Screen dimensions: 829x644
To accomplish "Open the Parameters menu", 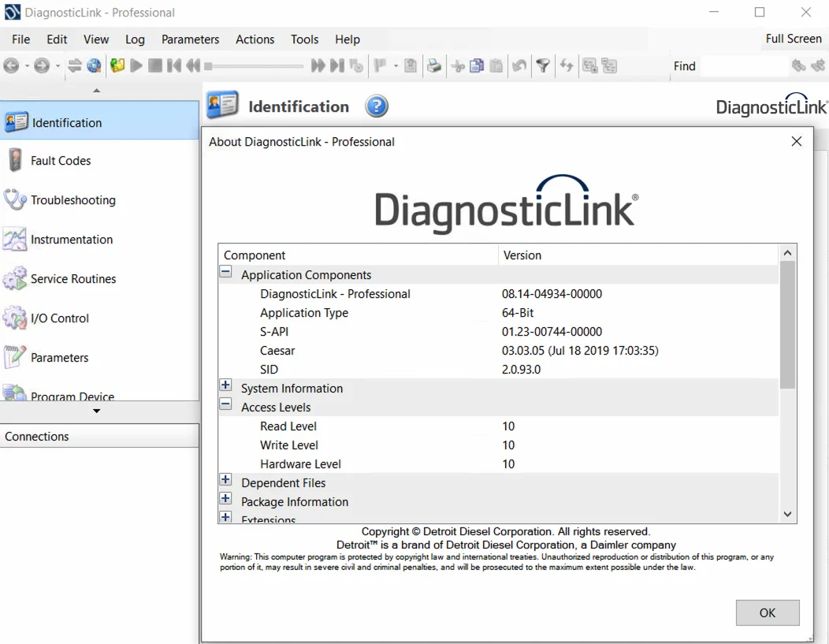I will tap(190, 39).
